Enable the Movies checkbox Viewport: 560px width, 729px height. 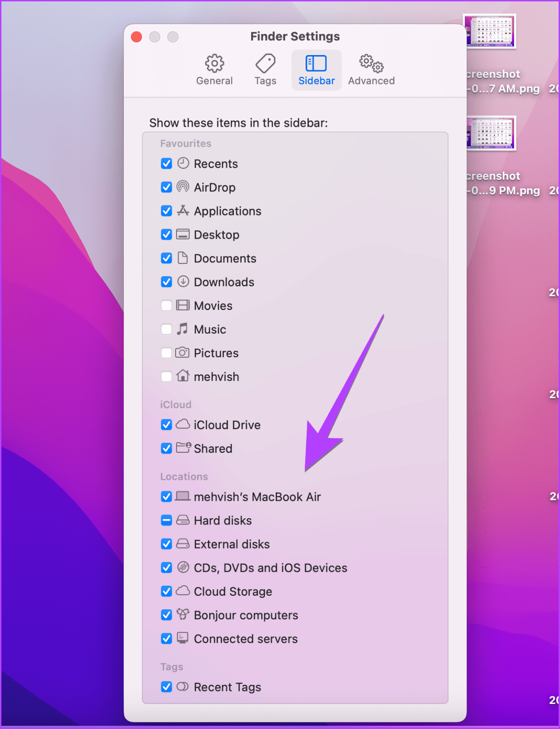(166, 305)
